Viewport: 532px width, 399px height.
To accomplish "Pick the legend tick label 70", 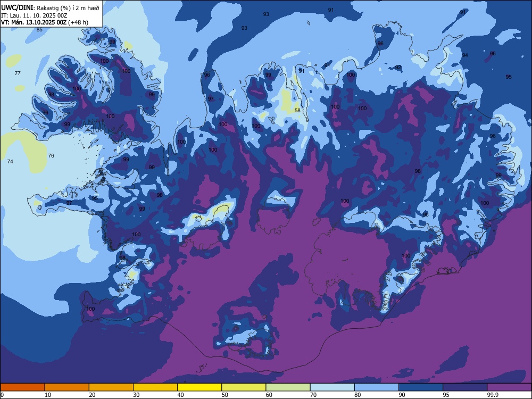I will click(313, 395).
